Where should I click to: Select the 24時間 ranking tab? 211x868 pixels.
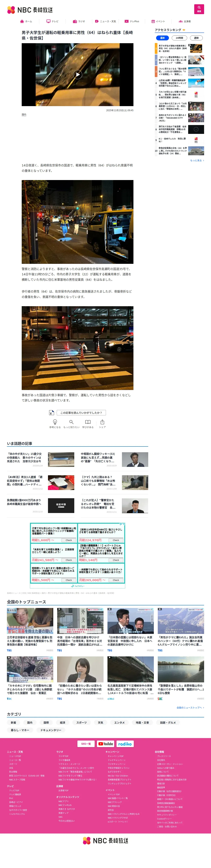pyautogui.click(x=179, y=38)
